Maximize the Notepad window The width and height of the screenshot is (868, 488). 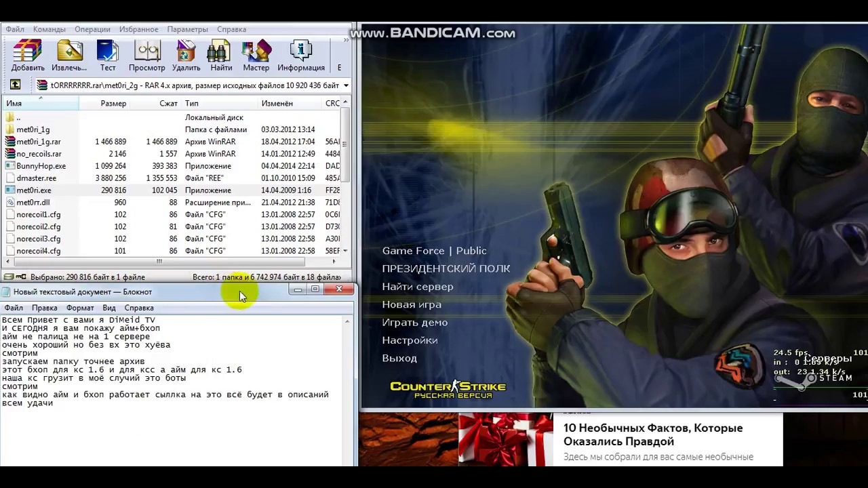tap(315, 290)
